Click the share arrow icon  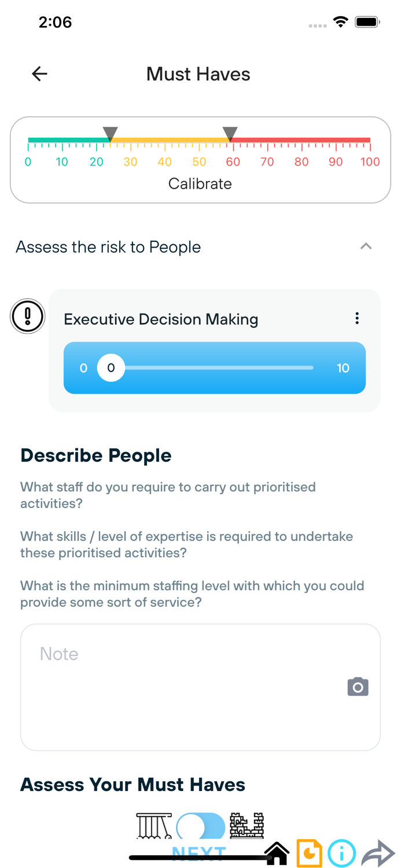click(x=376, y=853)
